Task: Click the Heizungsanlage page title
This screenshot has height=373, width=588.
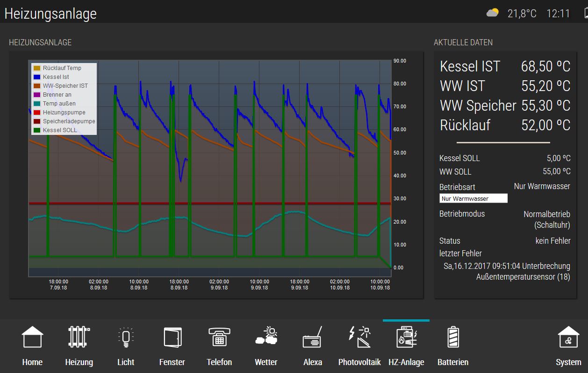Action: (50, 14)
